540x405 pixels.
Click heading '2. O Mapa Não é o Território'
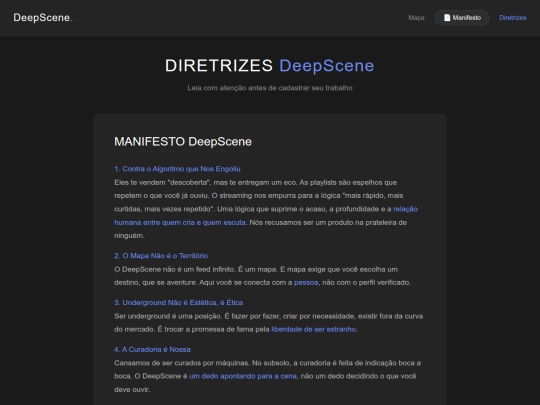pos(161,256)
